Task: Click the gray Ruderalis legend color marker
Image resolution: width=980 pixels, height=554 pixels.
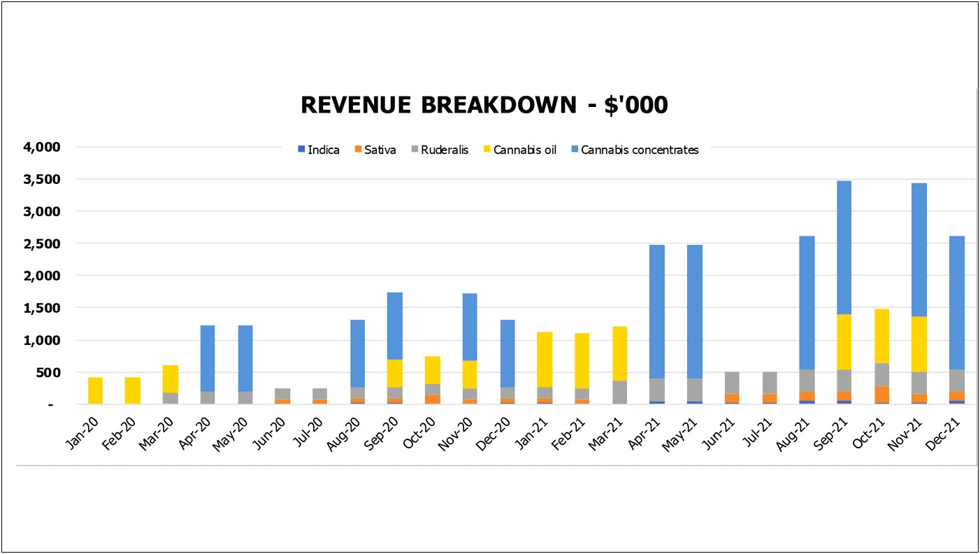Action: pyautogui.click(x=415, y=150)
